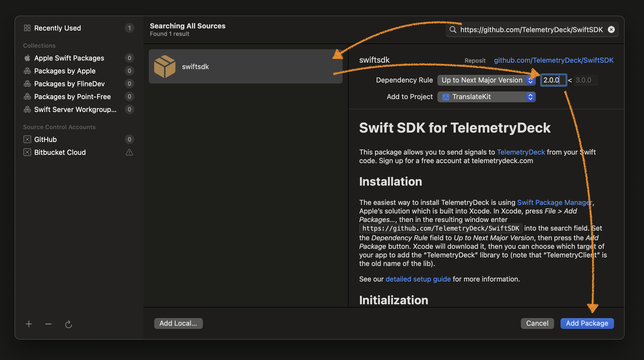Click the Apple Swift Packages apple icon
Viewport: 644px width, 360px height.
click(x=28, y=58)
